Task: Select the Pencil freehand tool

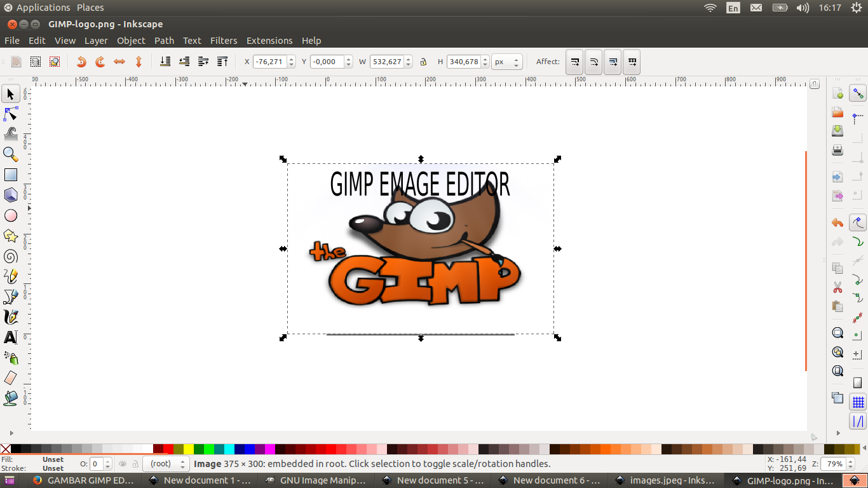Action: 11,276
